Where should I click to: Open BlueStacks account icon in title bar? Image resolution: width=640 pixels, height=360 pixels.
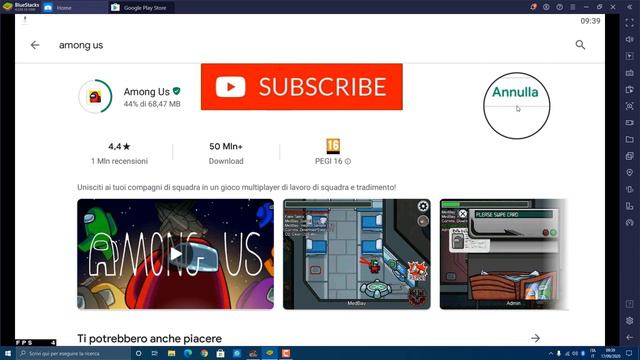[x=546, y=7]
